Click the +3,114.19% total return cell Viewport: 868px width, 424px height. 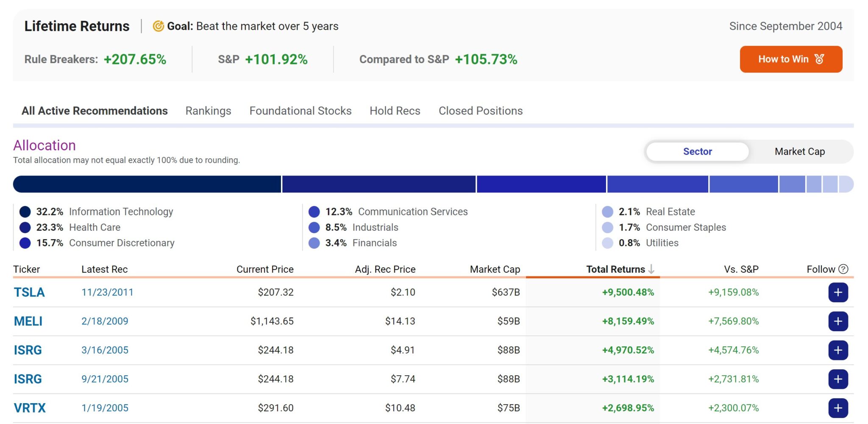628,379
